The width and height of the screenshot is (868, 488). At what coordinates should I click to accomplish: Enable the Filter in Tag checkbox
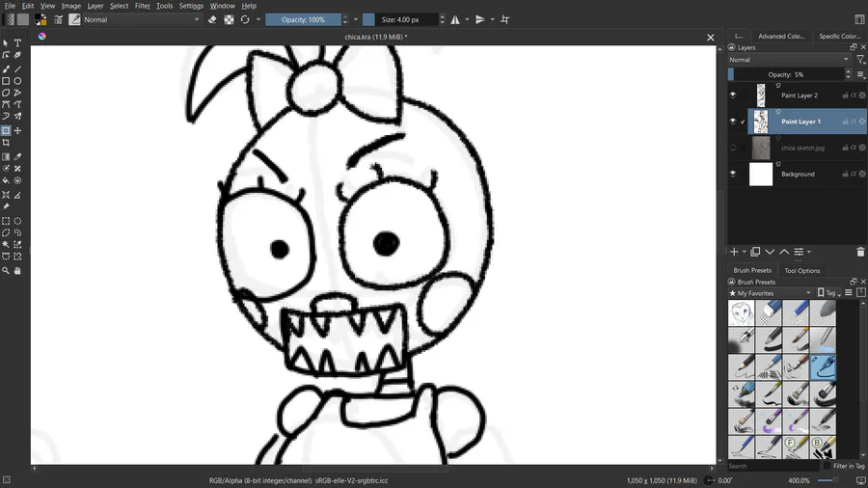(827, 466)
